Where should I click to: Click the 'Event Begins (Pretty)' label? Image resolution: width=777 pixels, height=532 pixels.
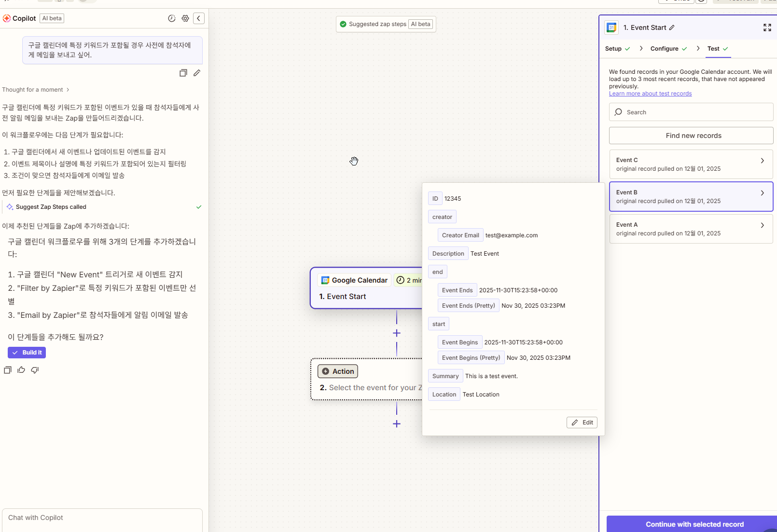(x=471, y=358)
